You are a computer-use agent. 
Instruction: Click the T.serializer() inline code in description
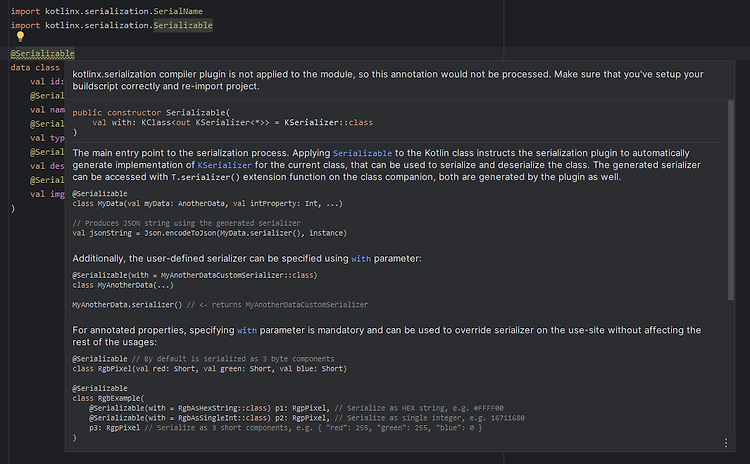click(205, 177)
